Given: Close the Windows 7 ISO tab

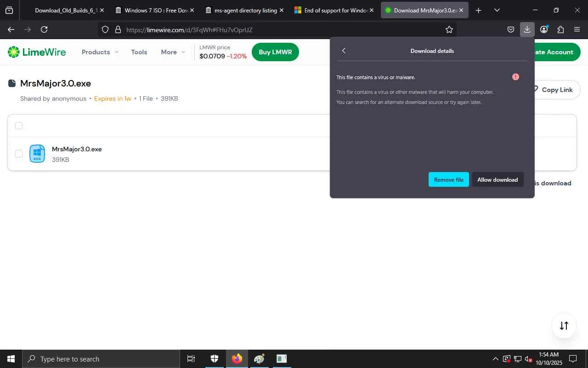Looking at the screenshot, I should point(192,10).
